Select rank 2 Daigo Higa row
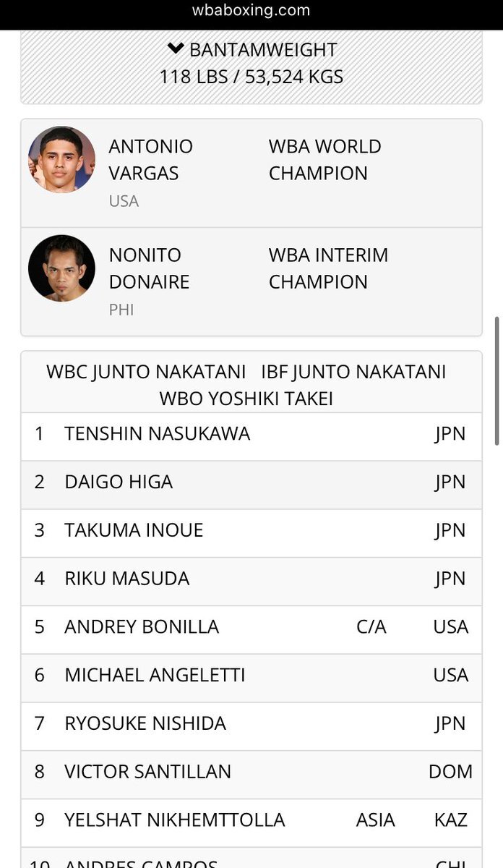Image resolution: width=503 pixels, height=868 pixels. (252, 482)
